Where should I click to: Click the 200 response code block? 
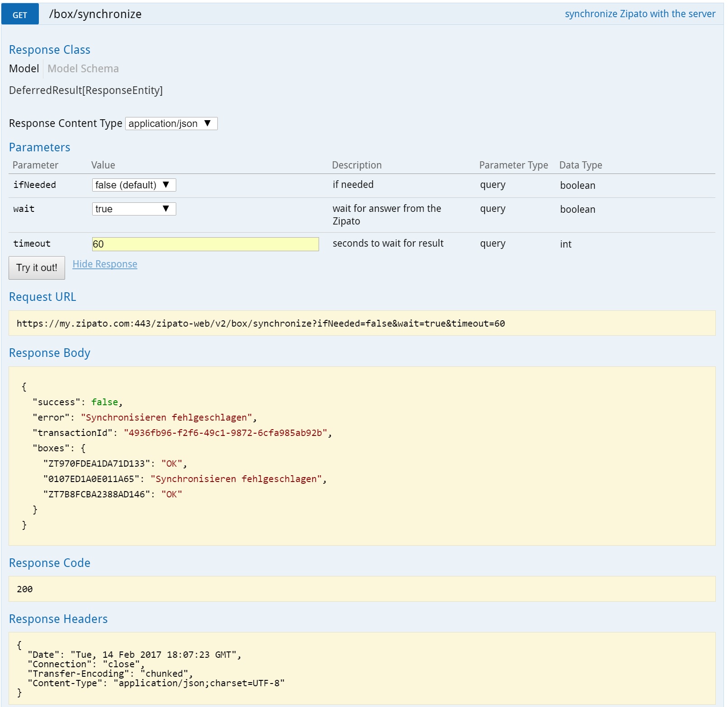tap(362, 589)
